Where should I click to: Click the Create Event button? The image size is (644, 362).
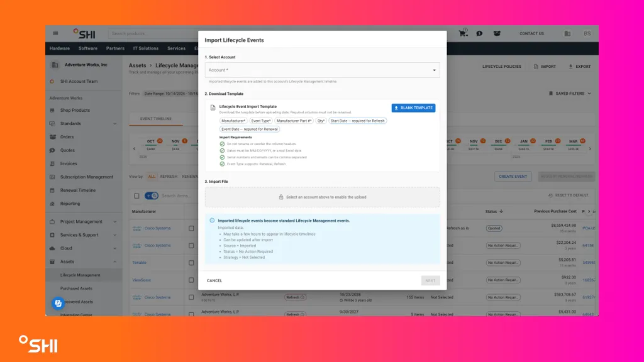513,177
